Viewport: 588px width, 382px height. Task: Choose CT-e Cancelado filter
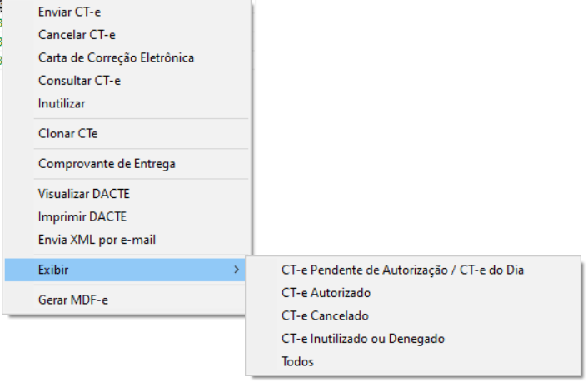click(325, 316)
